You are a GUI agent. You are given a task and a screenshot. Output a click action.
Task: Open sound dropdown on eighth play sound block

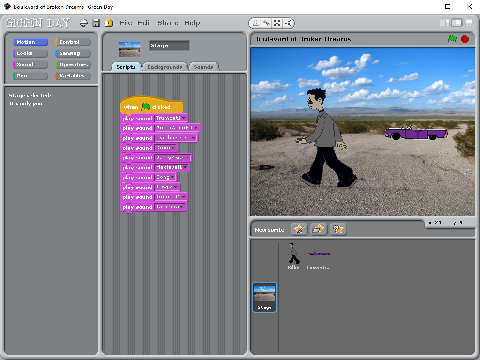click(176, 187)
